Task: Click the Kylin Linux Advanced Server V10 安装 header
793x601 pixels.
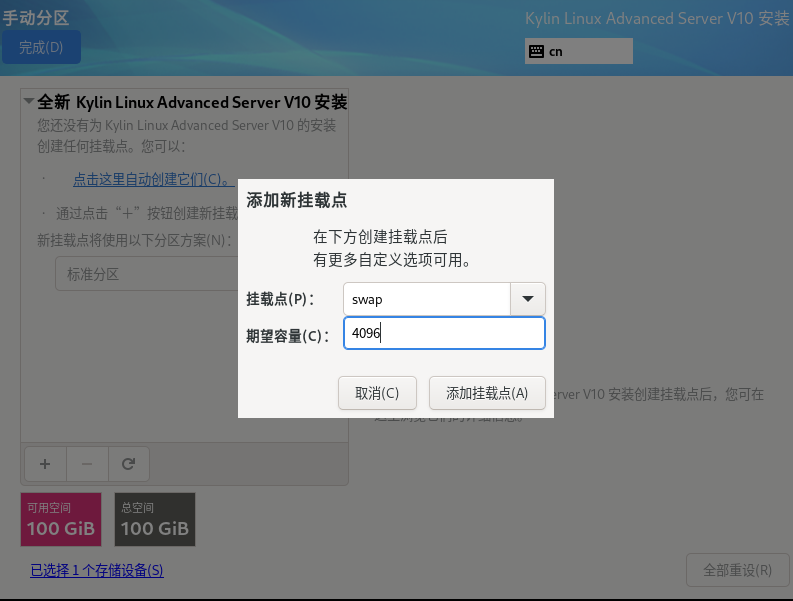Action: [657, 18]
